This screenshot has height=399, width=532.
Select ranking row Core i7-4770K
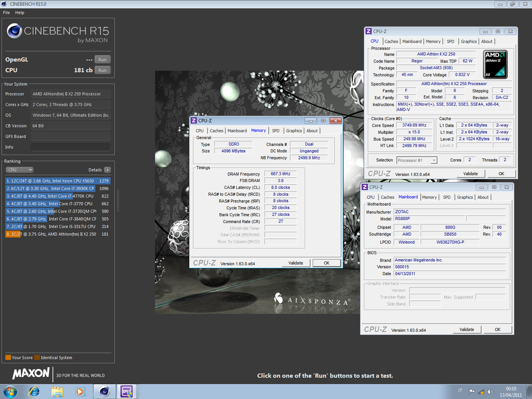(x=58, y=196)
